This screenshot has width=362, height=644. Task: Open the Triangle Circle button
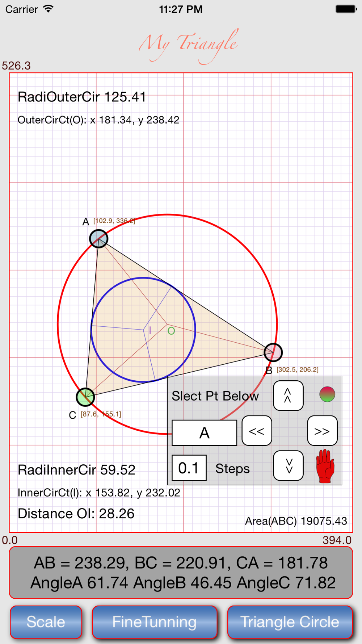[290, 622]
